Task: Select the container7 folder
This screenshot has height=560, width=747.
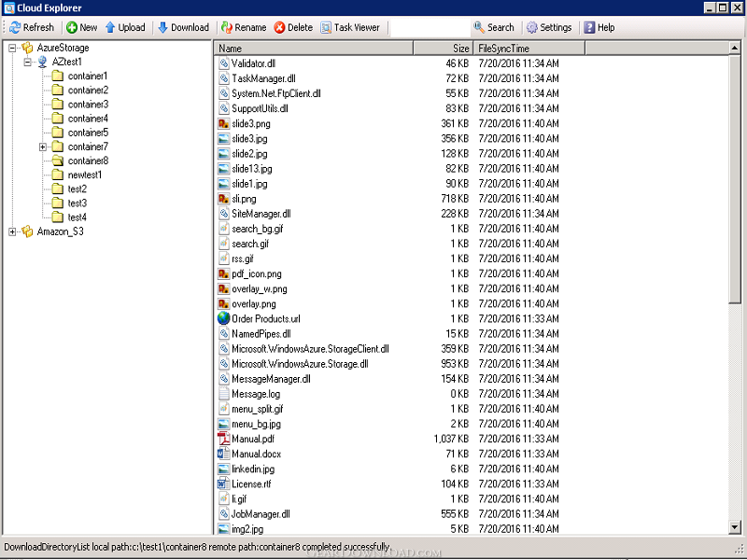Action: pos(88,147)
